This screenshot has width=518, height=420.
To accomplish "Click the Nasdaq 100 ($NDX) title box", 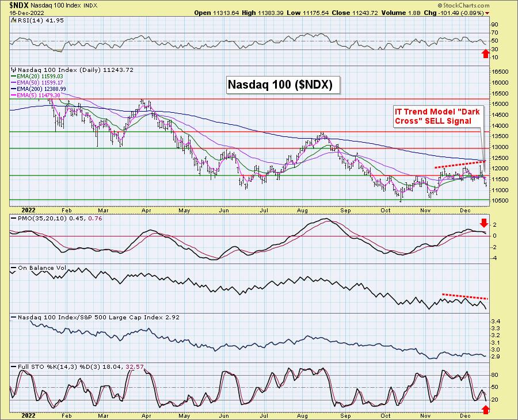I will pyautogui.click(x=283, y=85).
